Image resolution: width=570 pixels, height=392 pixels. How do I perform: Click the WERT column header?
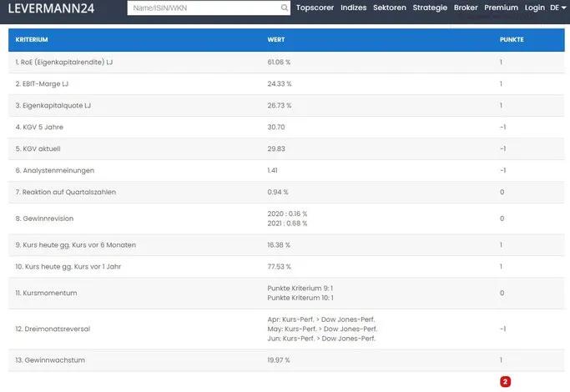point(276,39)
